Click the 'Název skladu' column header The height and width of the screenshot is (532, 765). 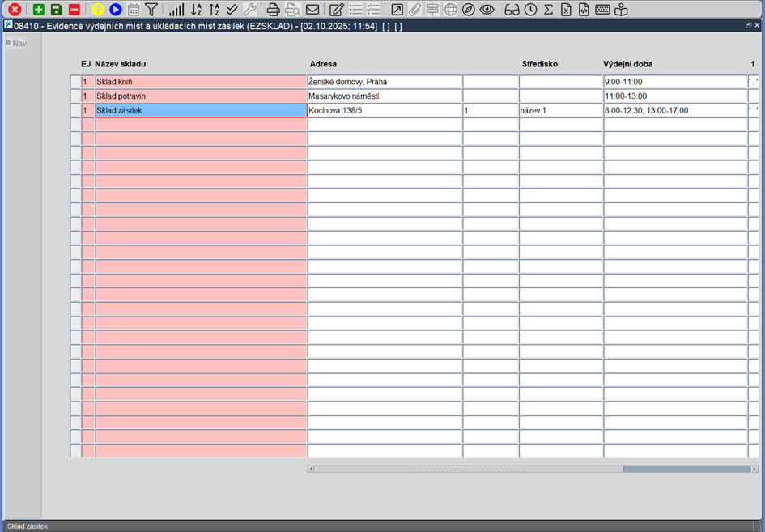pyautogui.click(x=120, y=64)
